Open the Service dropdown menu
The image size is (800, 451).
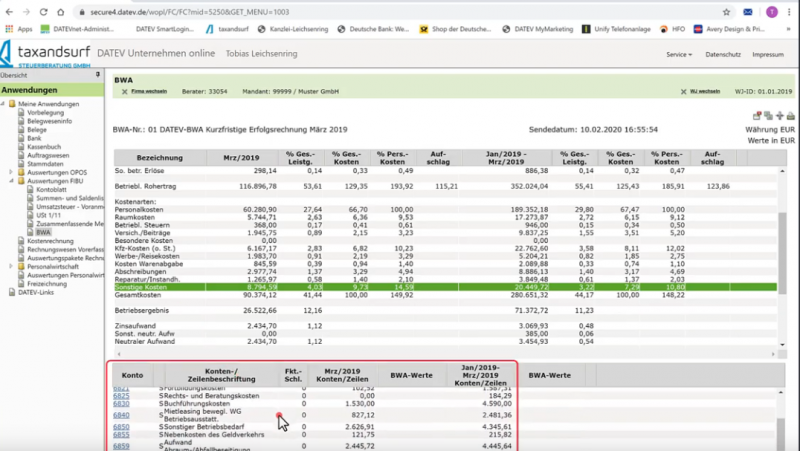pyautogui.click(x=680, y=54)
